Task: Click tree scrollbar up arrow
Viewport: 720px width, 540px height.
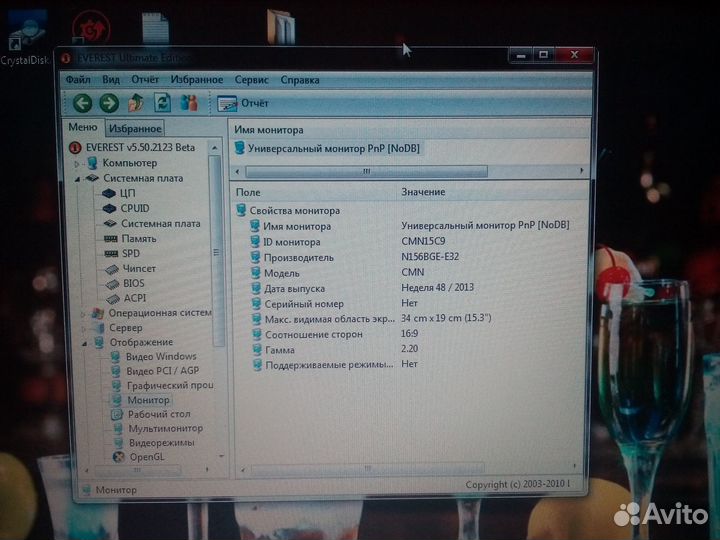Action: [x=214, y=148]
